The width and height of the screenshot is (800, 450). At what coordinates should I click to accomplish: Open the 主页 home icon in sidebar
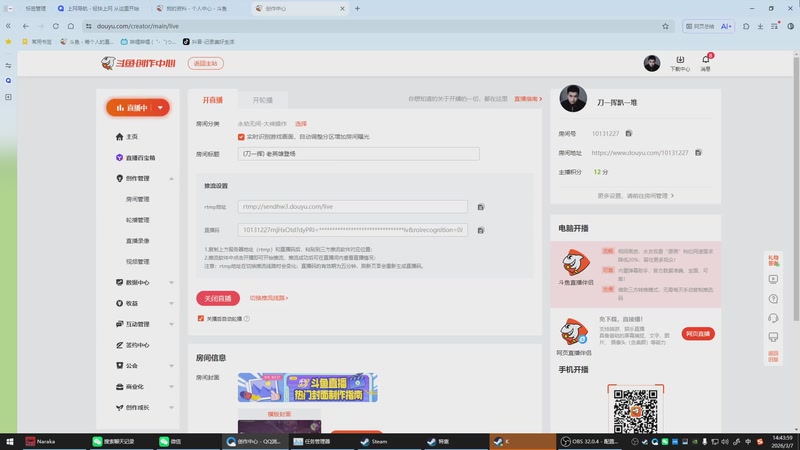click(119, 137)
